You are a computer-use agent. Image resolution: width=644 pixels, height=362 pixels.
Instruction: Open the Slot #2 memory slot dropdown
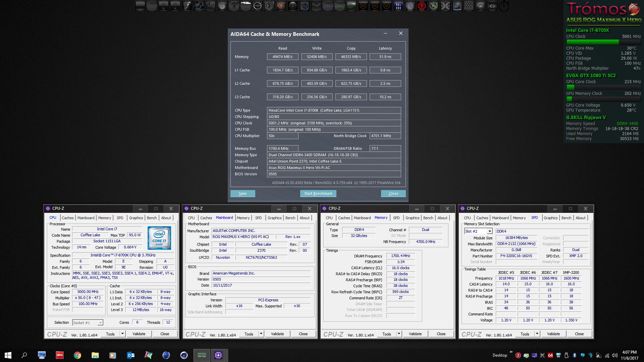(x=490, y=231)
